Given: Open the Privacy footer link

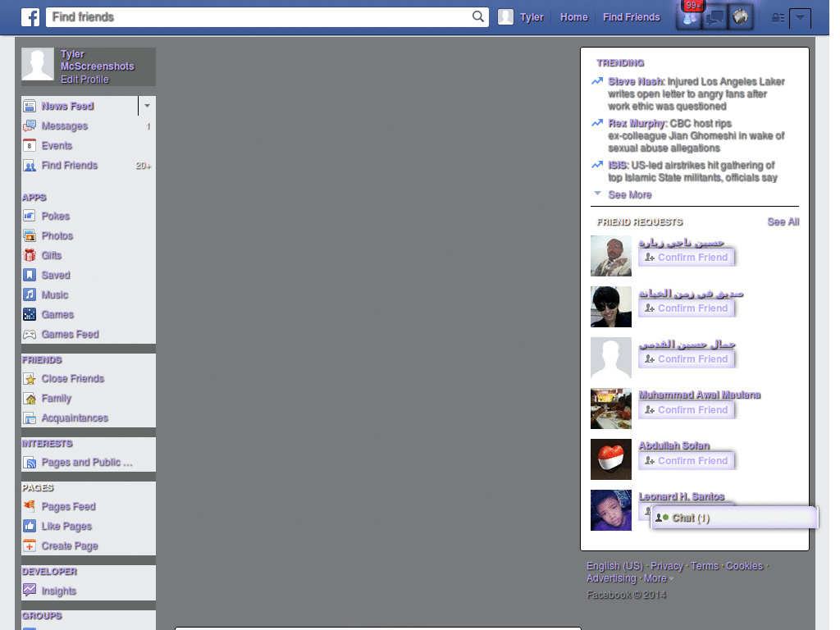Looking at the screenshot, I should pyautogui.click(x=666, y=566).
